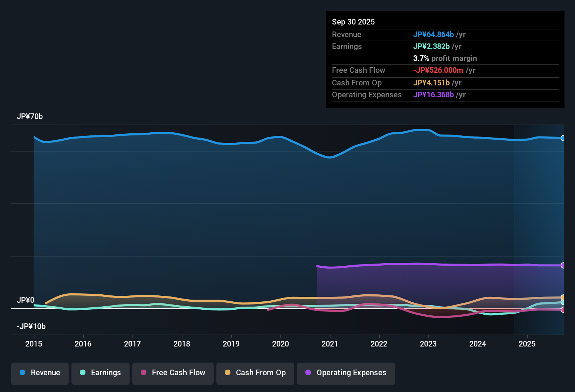Click the Operating Expenses endpoint circle marker
Image resolution: width=575 pixels, height=392 pixels.
563,265
